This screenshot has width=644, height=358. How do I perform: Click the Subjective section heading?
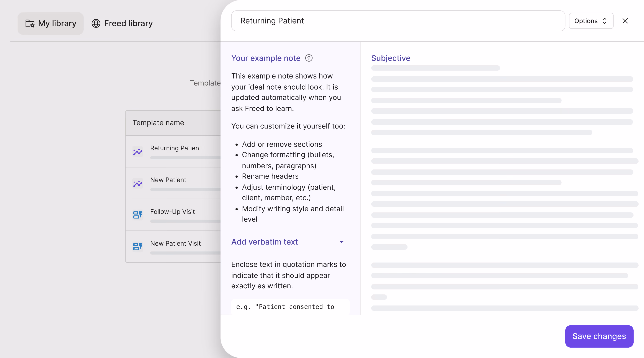pyautogui.click(x=391, y=58)
